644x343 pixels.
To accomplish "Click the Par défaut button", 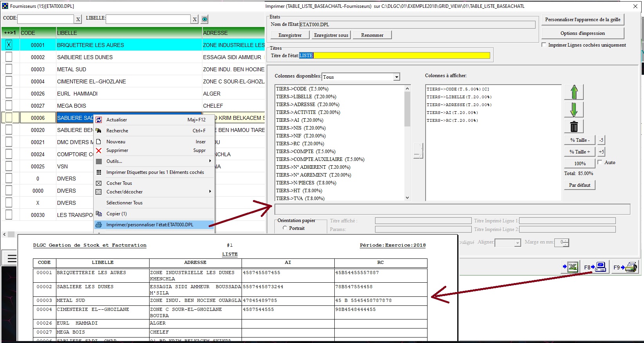I will point(580,185).
